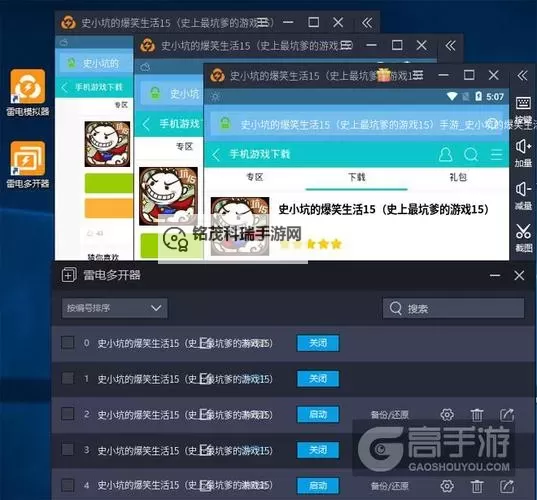This screenshot has height=500, width=537.
Task: Go back using arrow in middle emulator window
Action: point(146,124)
